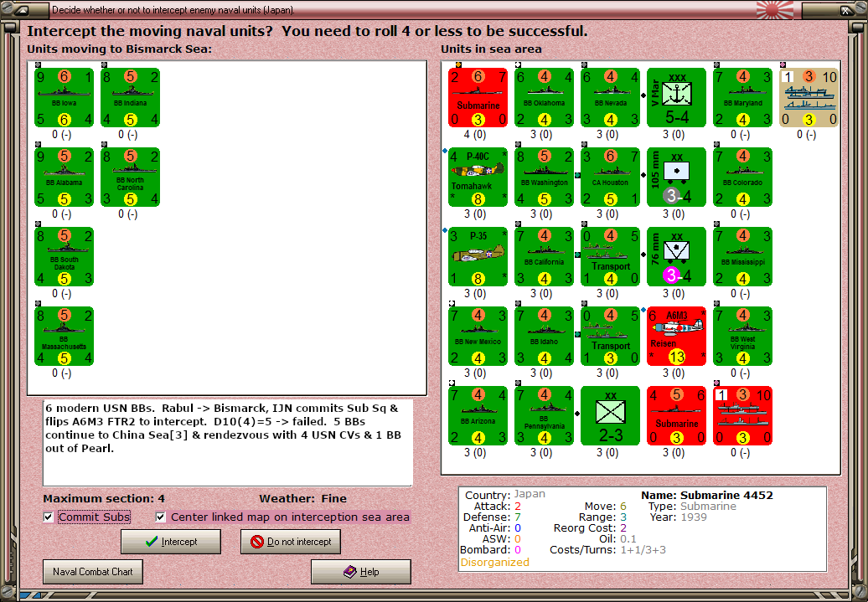Viewport: 868px width, 602px height.
Task: Select the A6M3 Reisen fighter counter
Action: 676,337
